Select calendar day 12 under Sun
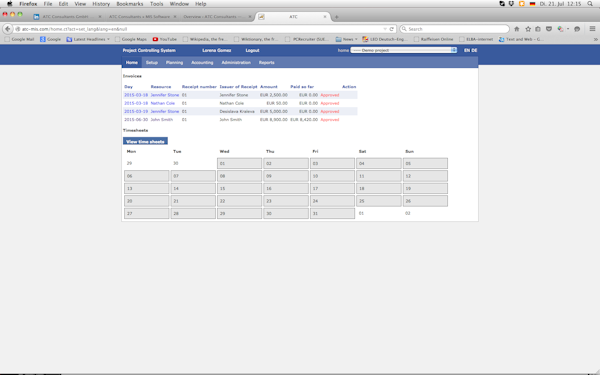Viewport: 600px width, 375px height. pyautogui.click(x=425, y=176)
